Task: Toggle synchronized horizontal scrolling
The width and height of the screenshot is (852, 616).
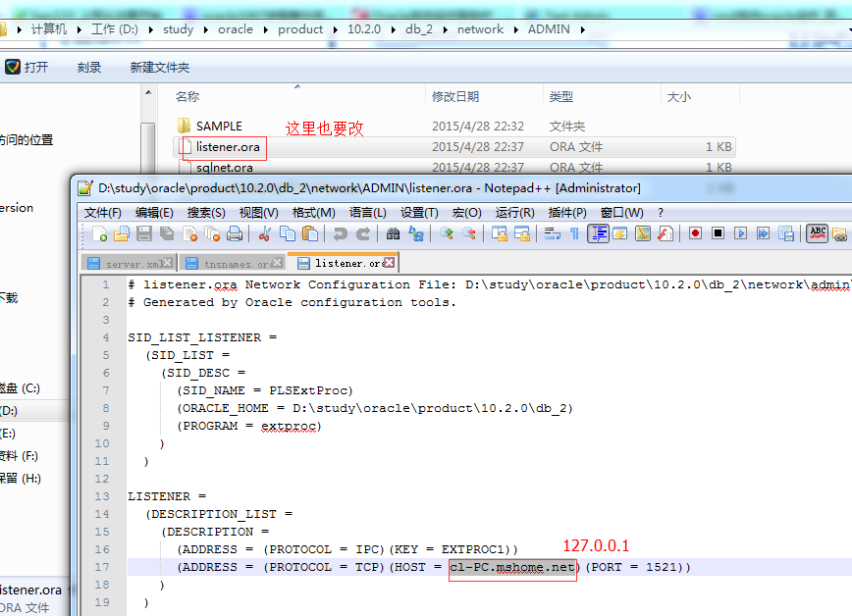Action: (521, 233)
